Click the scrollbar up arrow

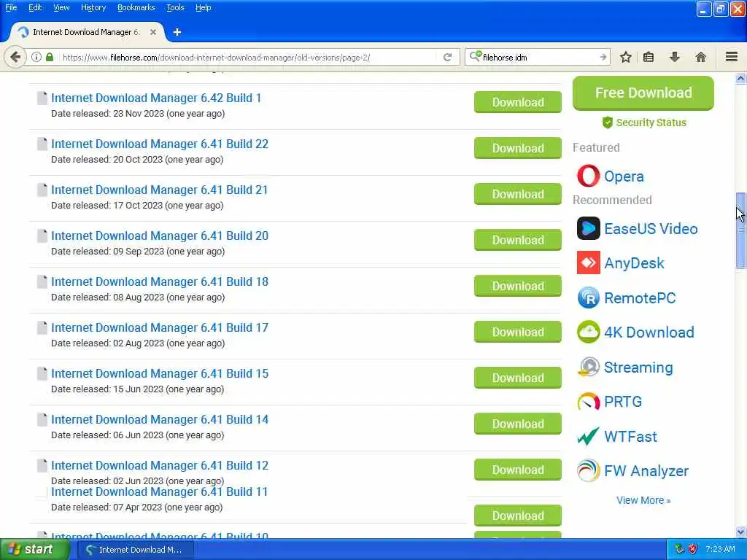(740, 79)
